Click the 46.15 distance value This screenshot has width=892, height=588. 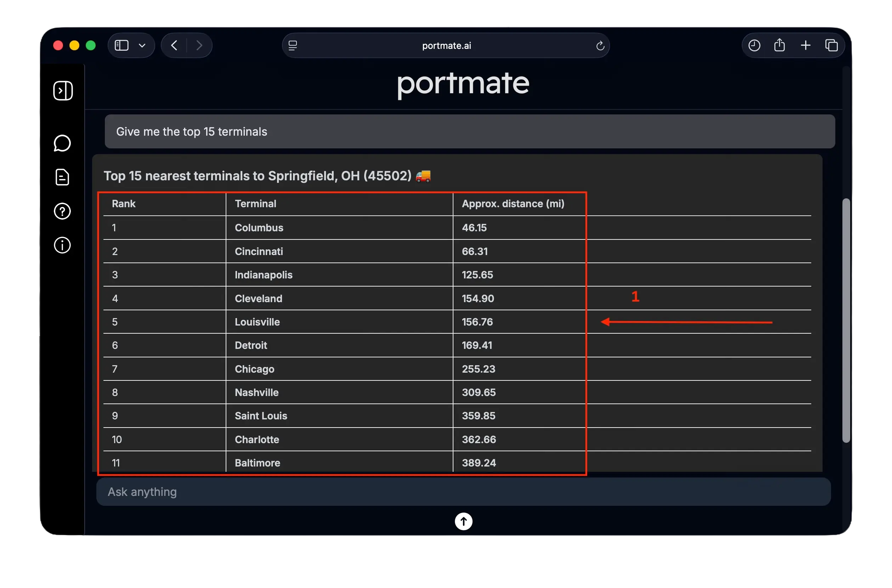[474, 228]
